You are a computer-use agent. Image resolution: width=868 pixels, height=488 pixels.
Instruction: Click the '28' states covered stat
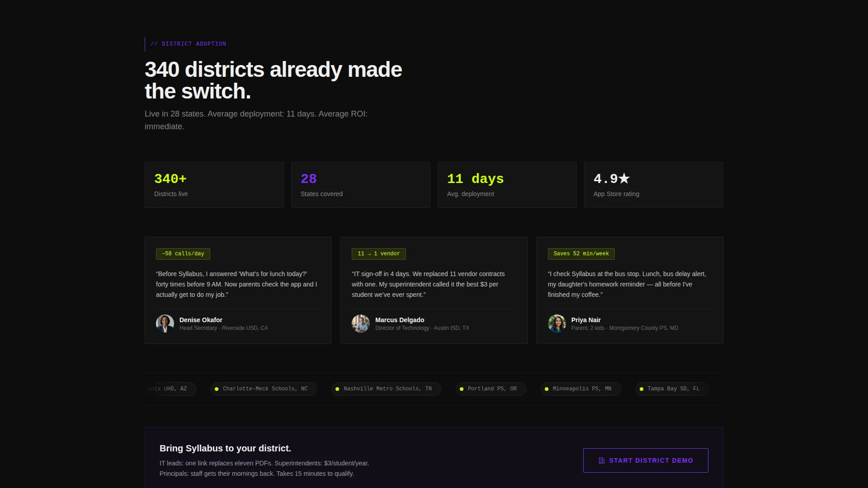coord(309,179)
